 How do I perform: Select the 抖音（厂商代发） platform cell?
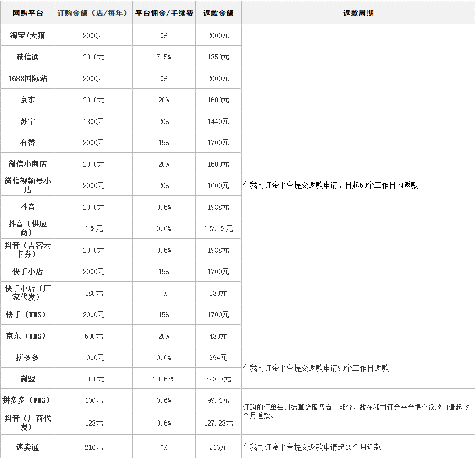(27, 422)
